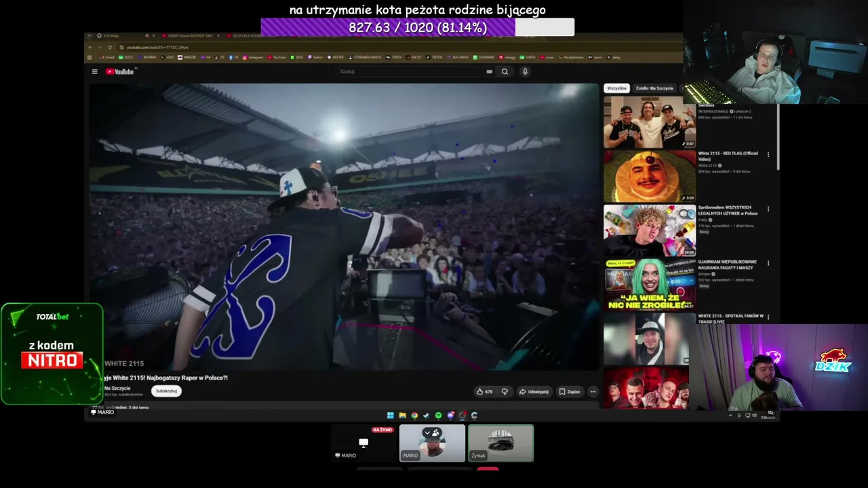
Task: Select the Zyniak participant tile
Action: [x=500, y=443]
